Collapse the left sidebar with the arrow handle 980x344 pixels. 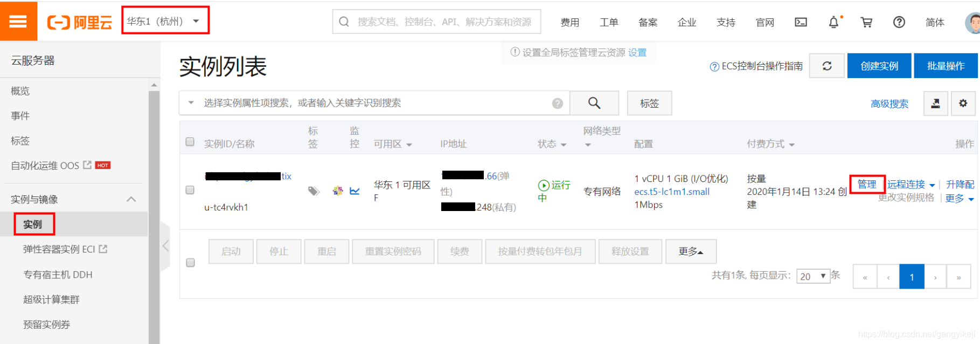pyautogui.click(x=165, y=246)
